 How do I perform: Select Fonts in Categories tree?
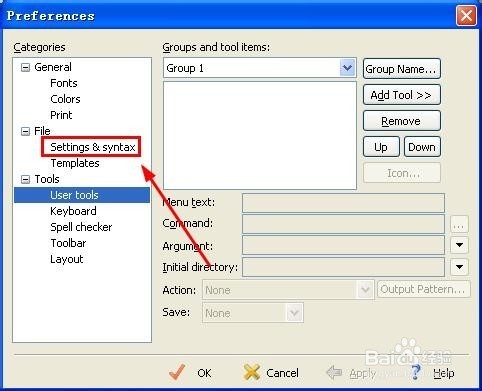coord(64,83)
